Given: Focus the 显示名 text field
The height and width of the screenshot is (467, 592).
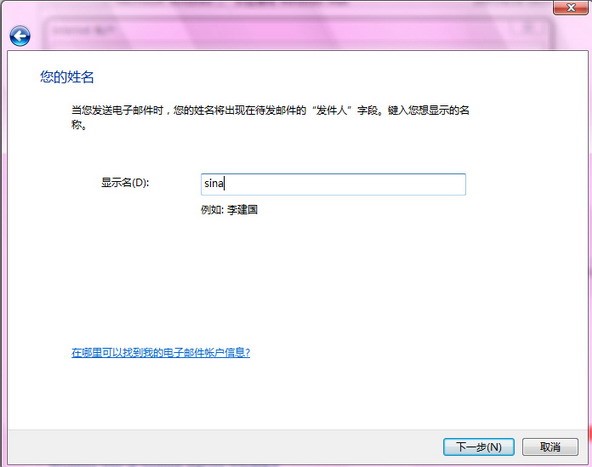Looking at the screenshot, I should (x=333, y=184).
